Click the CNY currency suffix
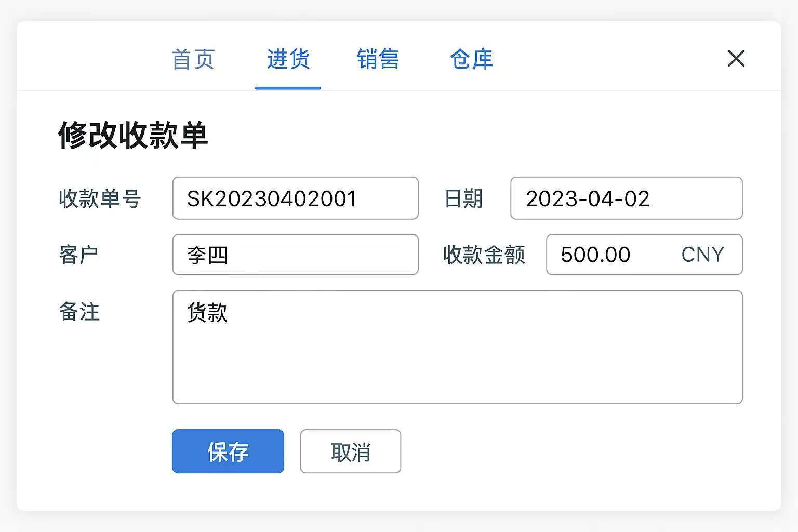Image resolution: width=798 pixels, height=532 pixels. point(702,255)
